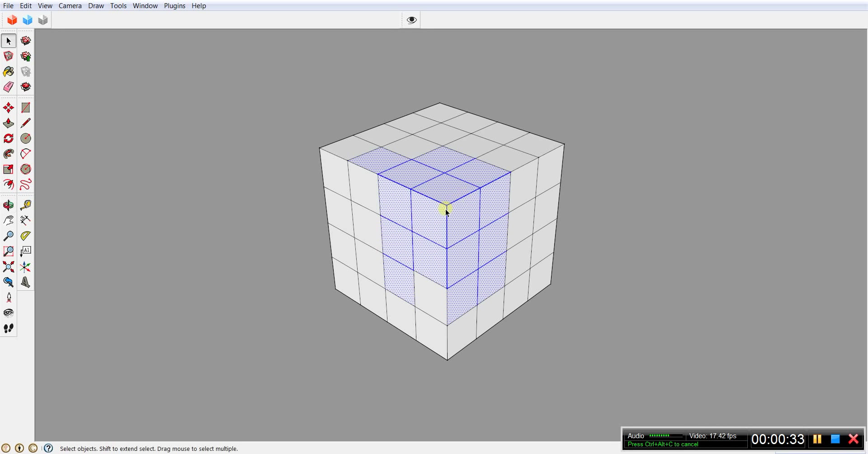Image resolution: width=868 pixels, height=454 pixels.
Task: Pick the Rotate tool
Action: click(9, 138)
